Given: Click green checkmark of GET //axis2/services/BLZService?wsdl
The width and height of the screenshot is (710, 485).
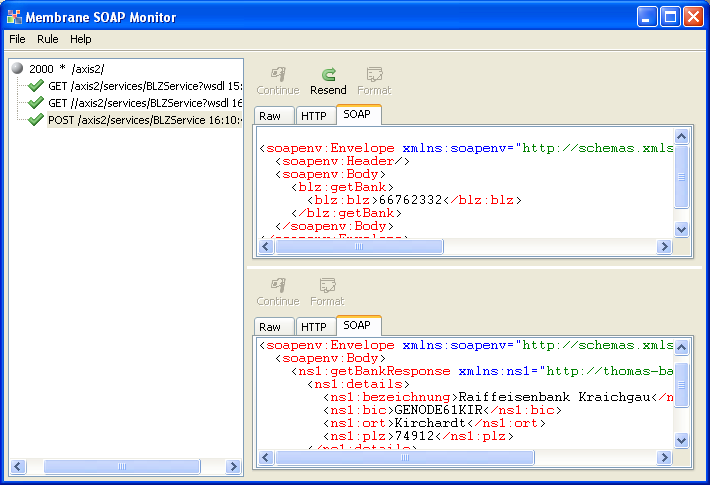Looking at the screenshot, I should click(x=36, y=103).
